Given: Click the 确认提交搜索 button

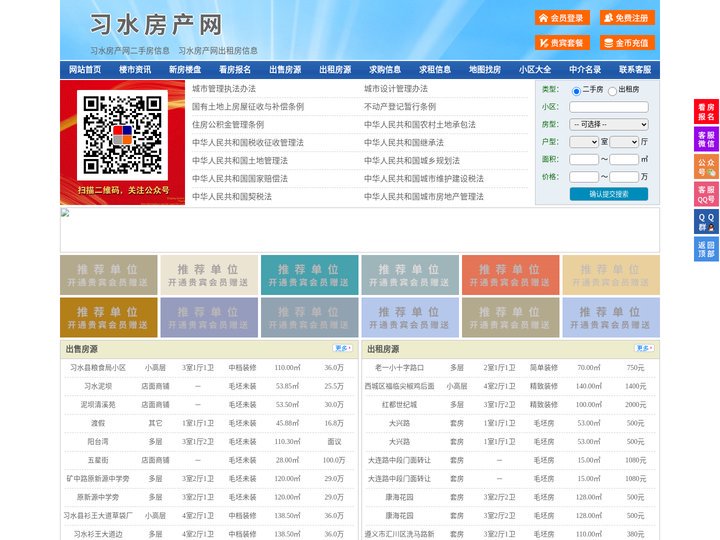Looking at the screenshot, I should (609, 194).
